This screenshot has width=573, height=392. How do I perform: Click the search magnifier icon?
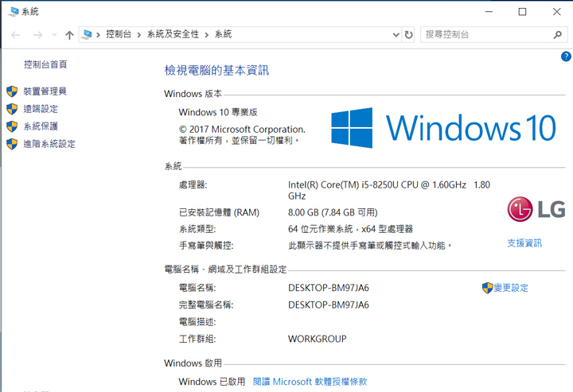[x=558, y=35]
